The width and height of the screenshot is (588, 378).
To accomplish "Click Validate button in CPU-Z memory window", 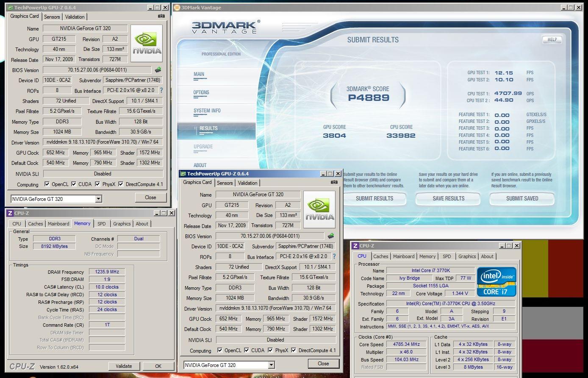I will (x=124, y=366).
